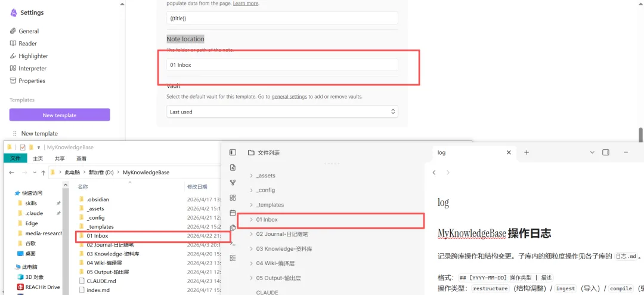Navigate forward arrow in Obsidian note pane
The height and width of the screenshot is (295, 644).
point(448,173)
